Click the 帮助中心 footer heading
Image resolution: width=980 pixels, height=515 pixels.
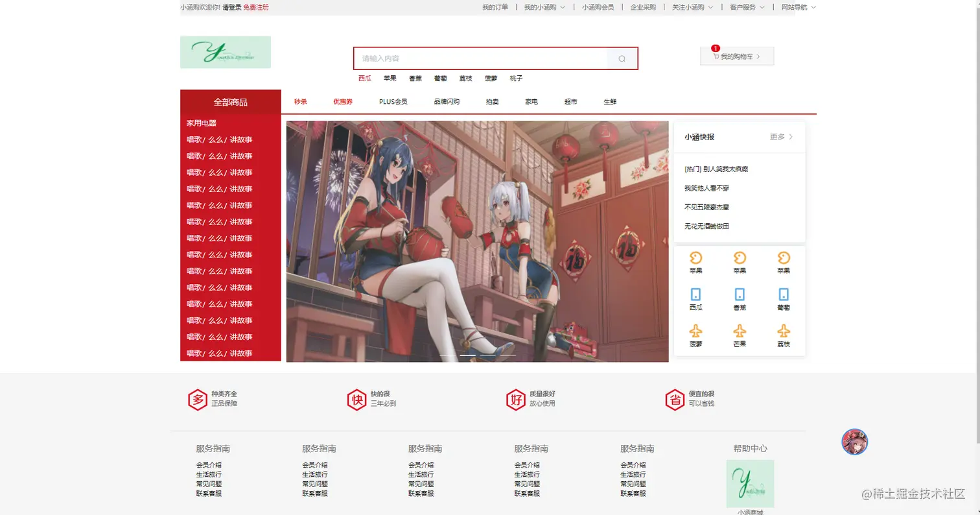coord(751,448)
